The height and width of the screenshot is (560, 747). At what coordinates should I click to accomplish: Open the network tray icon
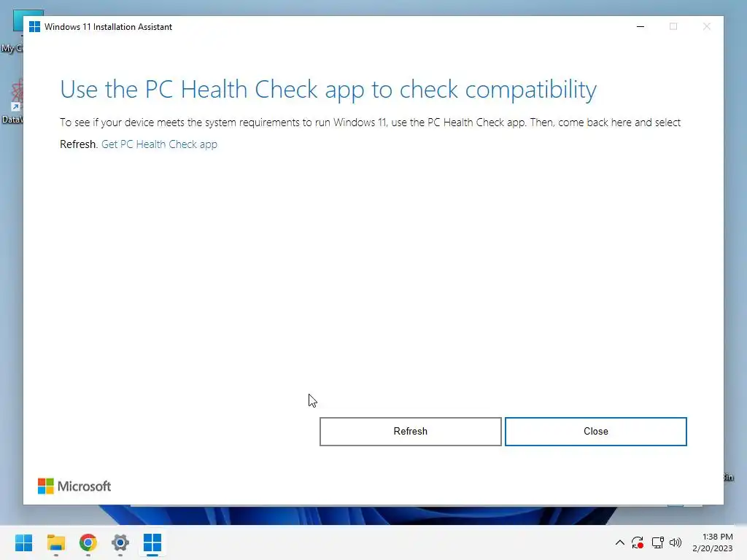pyautogui.click(x=657, y=542)
